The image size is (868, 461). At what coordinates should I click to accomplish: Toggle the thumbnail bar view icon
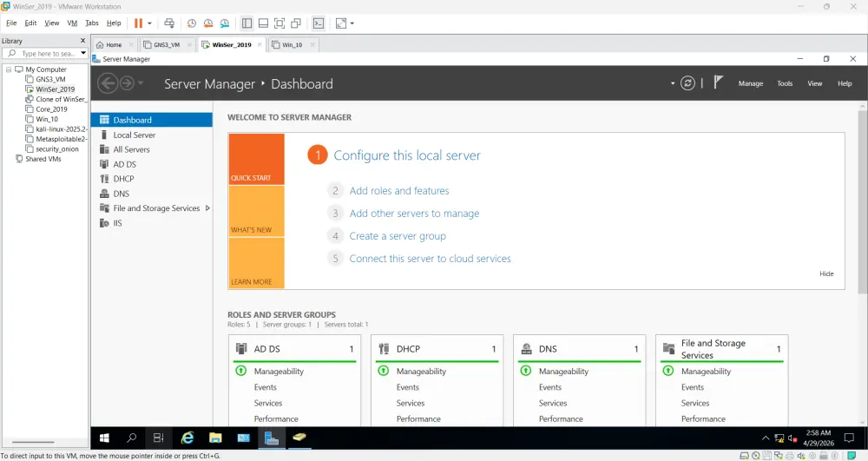tap(264, 23)
